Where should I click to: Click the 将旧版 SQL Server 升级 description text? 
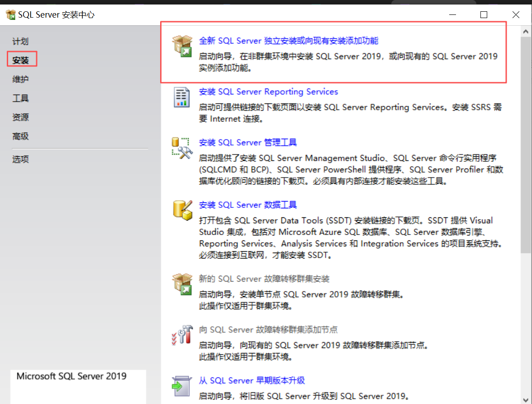pos(304,396)
